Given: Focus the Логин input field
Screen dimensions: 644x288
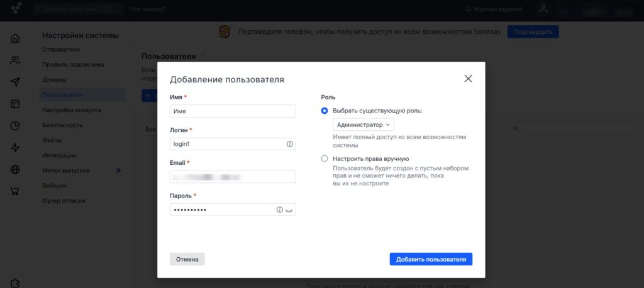Looking at the screenshot, I should (x=233, y=144).
